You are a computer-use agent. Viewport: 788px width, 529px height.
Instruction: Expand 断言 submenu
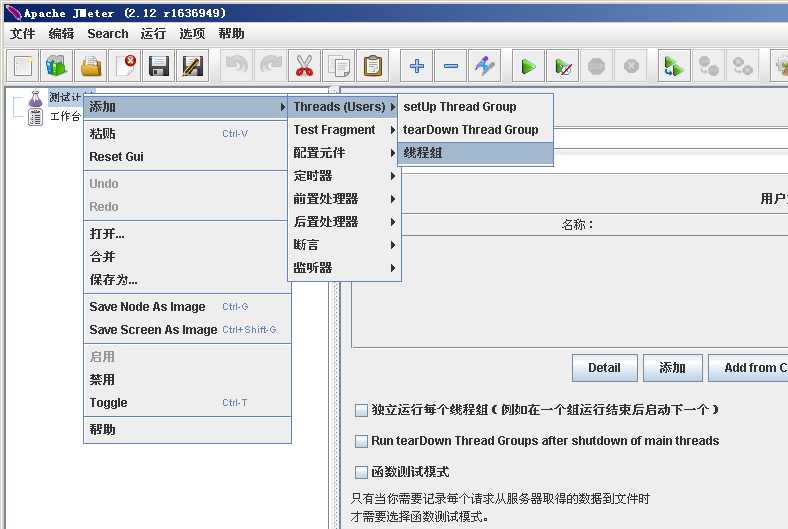click(344, 245)
